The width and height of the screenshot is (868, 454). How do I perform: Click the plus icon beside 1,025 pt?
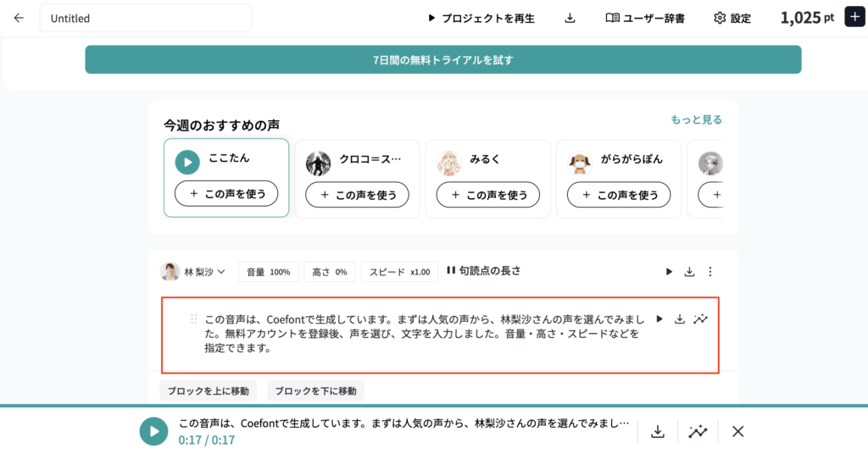pos(854,18)
